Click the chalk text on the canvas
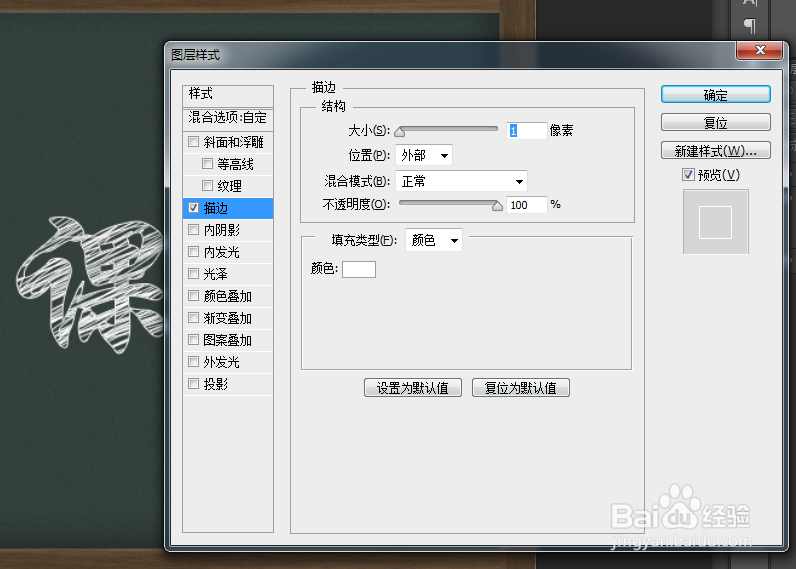Image resolution: width=796 pixels, height=569 pixels. [89, 285]
